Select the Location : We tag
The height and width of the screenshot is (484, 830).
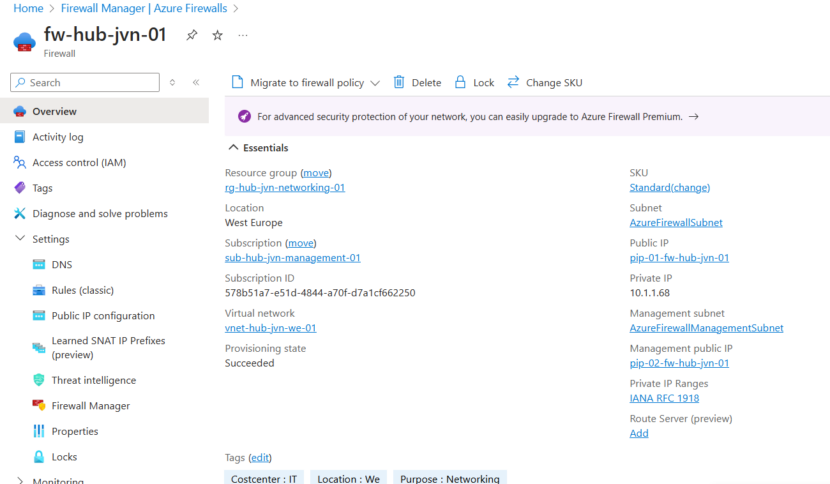[x=348, y=478]
